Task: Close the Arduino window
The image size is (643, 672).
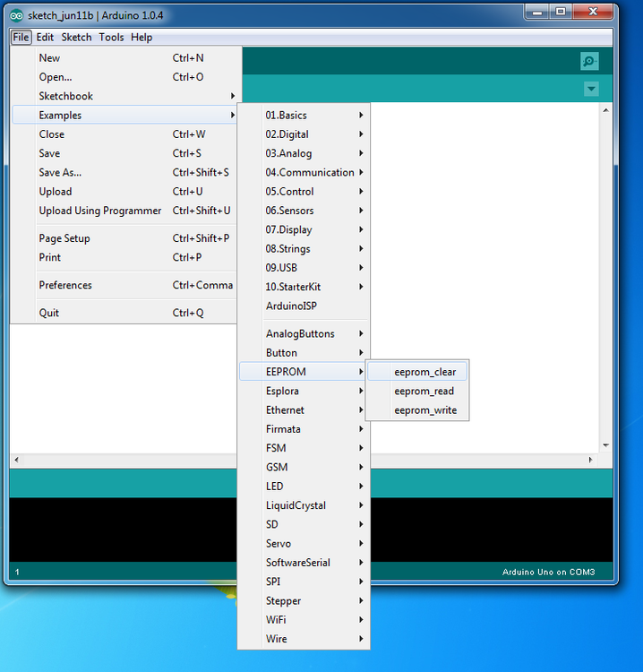Action: (x=593, y=12)
